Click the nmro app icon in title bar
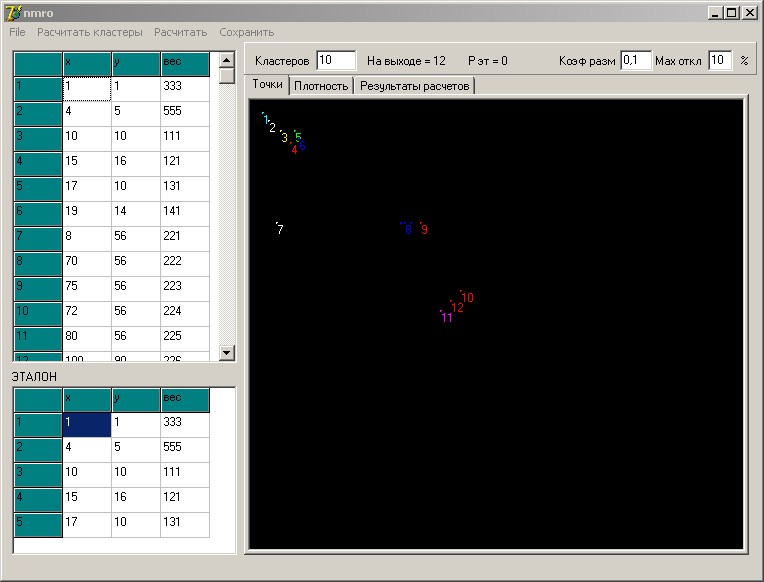This screenshot has height=582, width=764. point(13,13)
